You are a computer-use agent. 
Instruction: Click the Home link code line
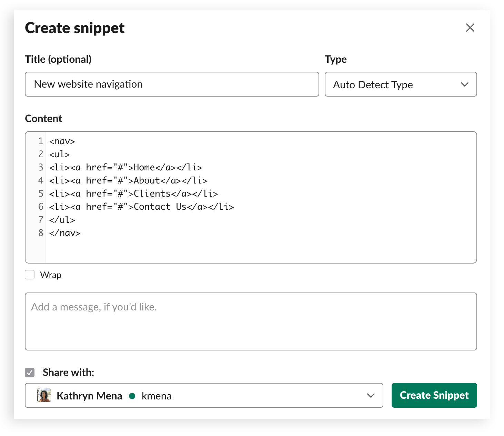126,168
